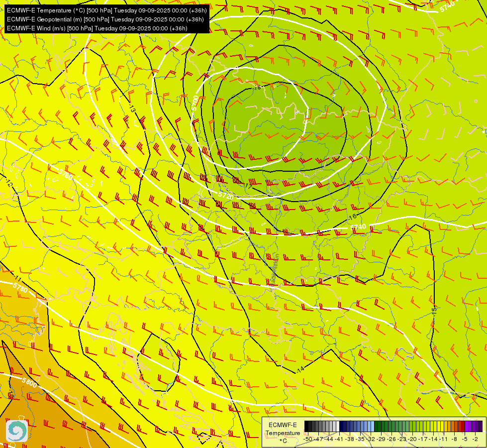
Task: Click the 5760 geopotential contour label
Action: click(x=65, y=175)
